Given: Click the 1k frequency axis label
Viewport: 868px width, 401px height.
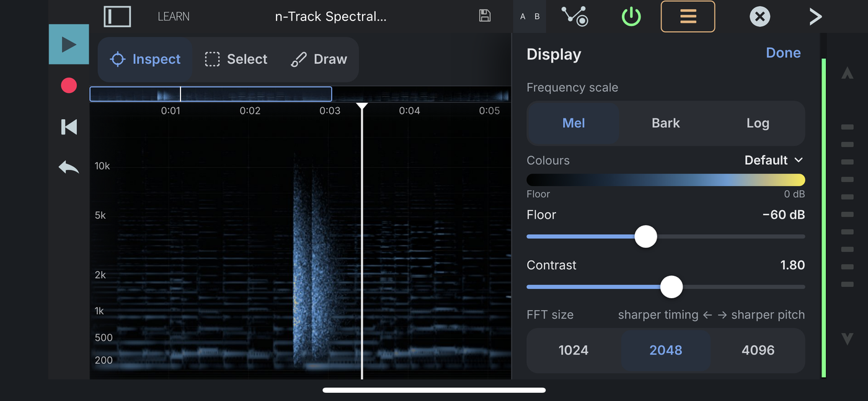Looking at the screenshot, I should [99, 311].
